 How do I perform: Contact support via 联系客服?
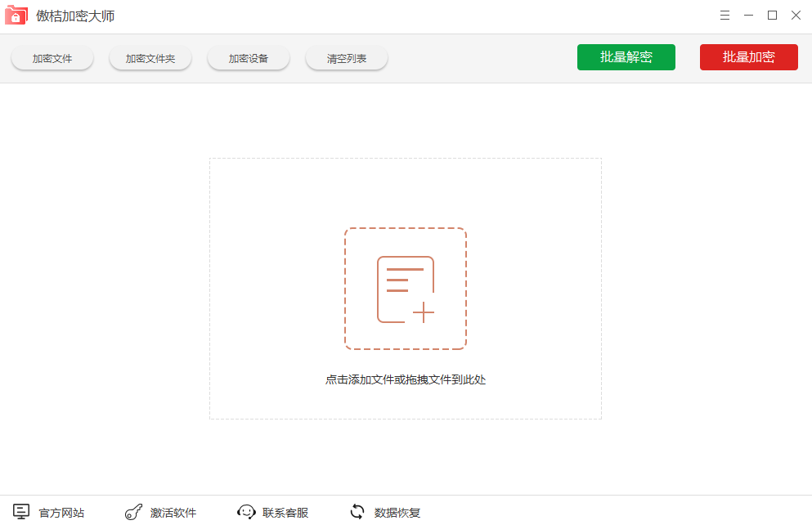pyautogui.click(x=286, y=512)
